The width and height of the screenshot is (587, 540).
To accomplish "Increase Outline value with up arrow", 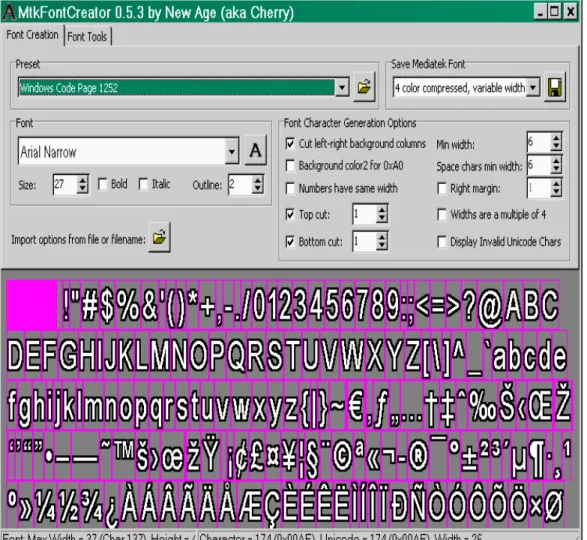I will (258, 180).
